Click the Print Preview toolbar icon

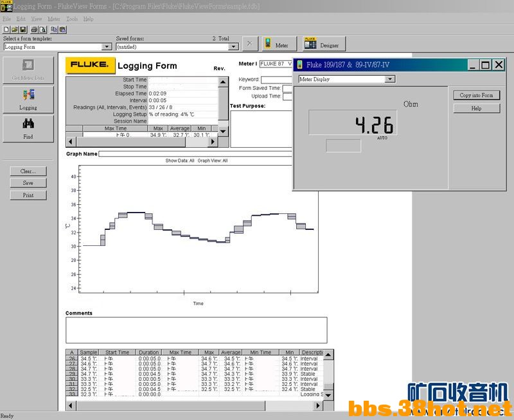pos(42,30)
